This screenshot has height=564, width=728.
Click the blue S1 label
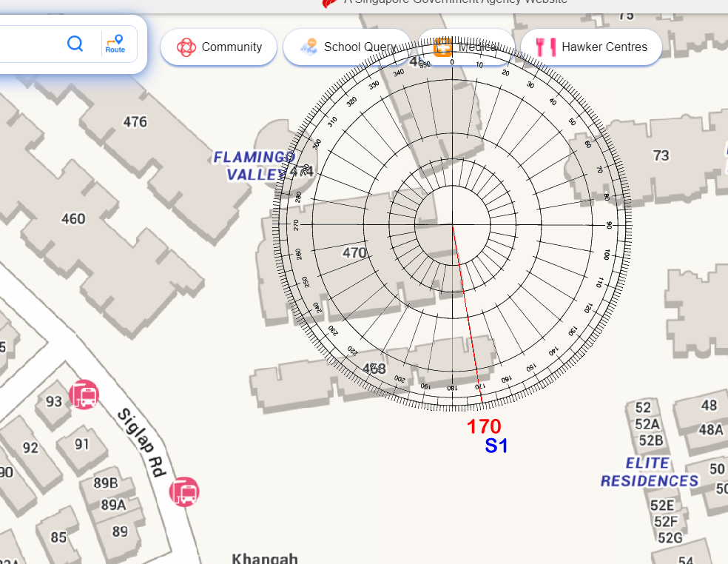point(496,446)
